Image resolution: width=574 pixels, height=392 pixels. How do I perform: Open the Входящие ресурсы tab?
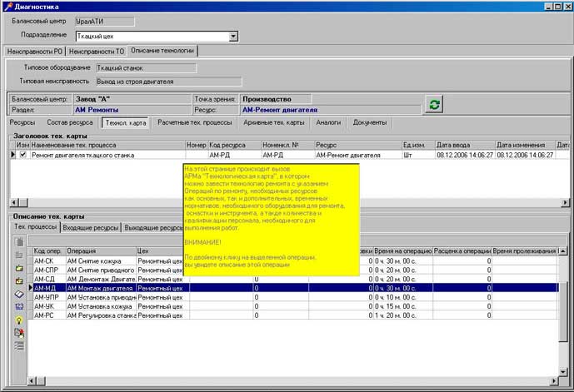(91, 227)
